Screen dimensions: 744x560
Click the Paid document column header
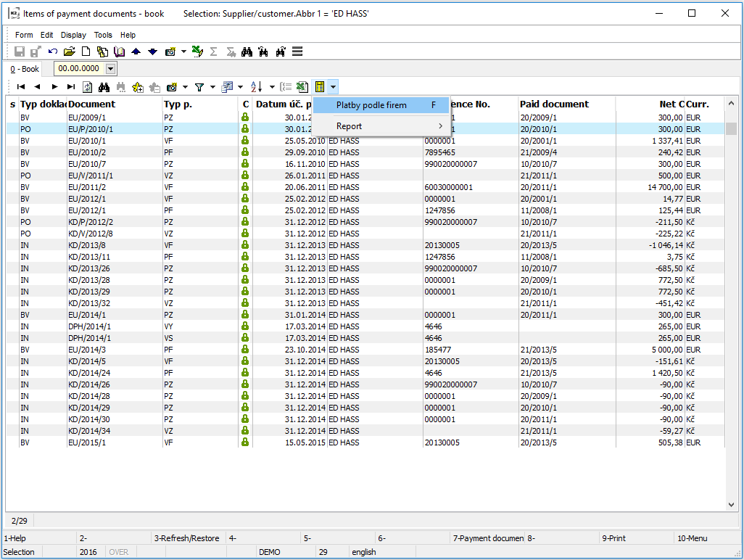point(554,104)
